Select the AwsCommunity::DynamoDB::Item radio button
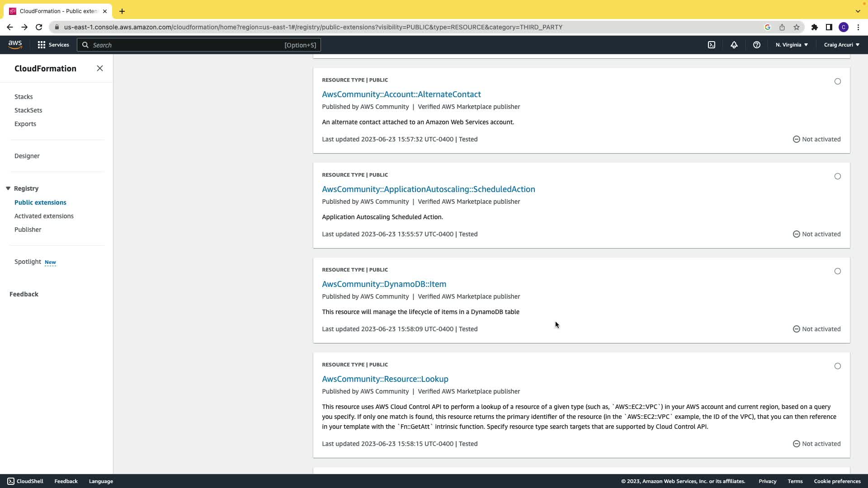The height and width of the screenshot is (488, 868). 838,271
